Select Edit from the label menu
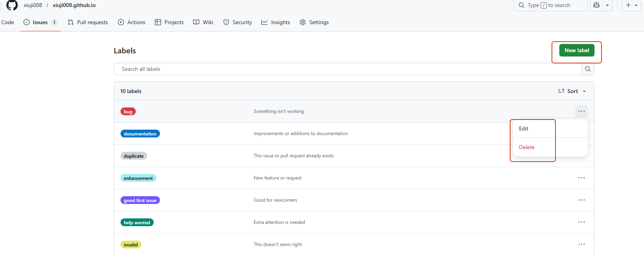Screen dimensions: 644x255 click(x=523, y=128)
